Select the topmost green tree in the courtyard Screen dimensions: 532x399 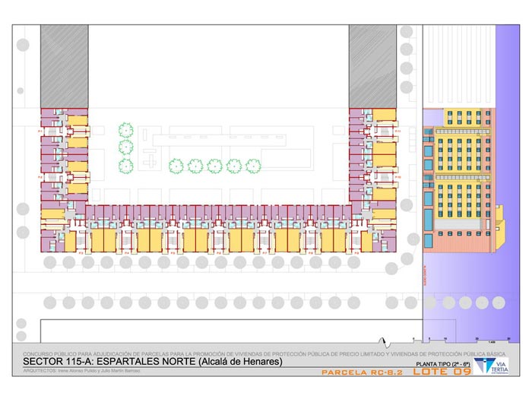point(125,130)
